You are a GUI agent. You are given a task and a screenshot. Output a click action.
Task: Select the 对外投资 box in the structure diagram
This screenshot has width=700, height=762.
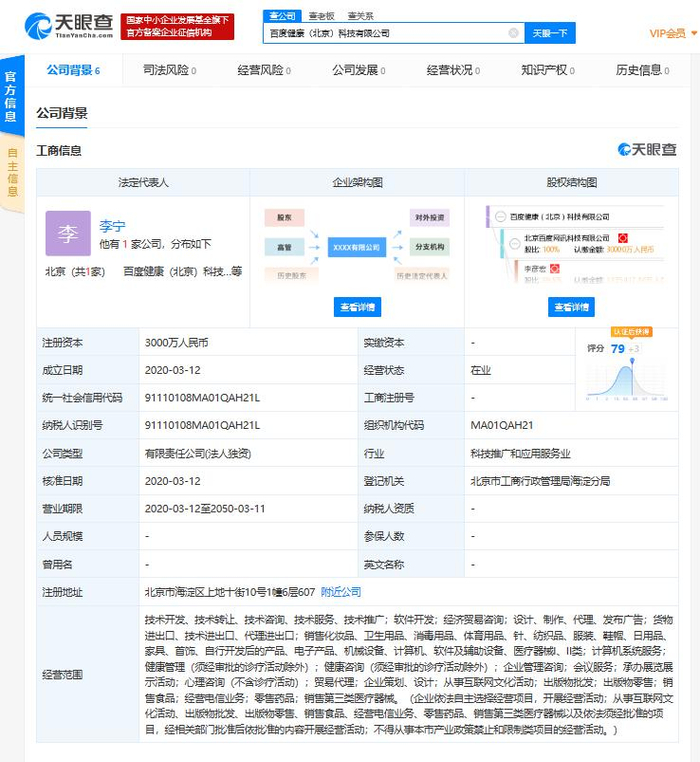[430, 218]
